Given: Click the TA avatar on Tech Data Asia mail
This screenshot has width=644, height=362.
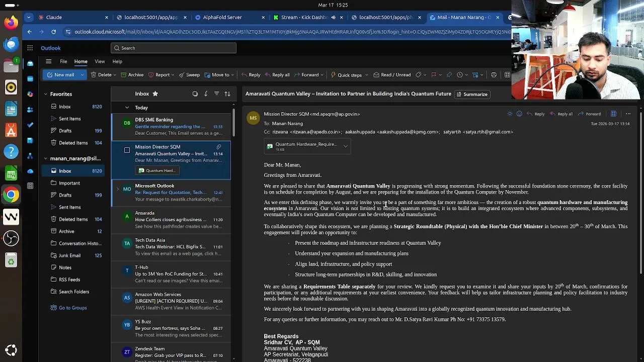Looking at the screenshot, I should coord(127,243).
